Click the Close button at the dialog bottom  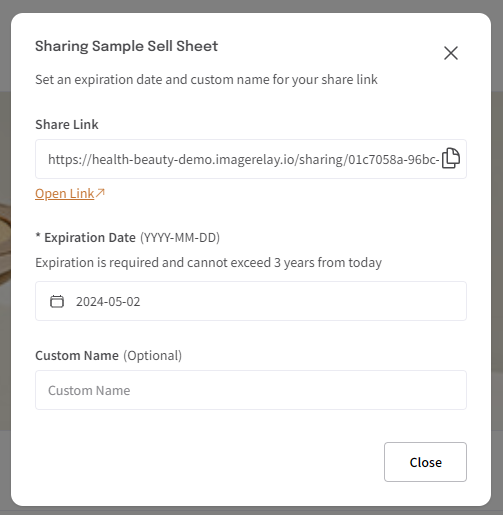[425, 462]
